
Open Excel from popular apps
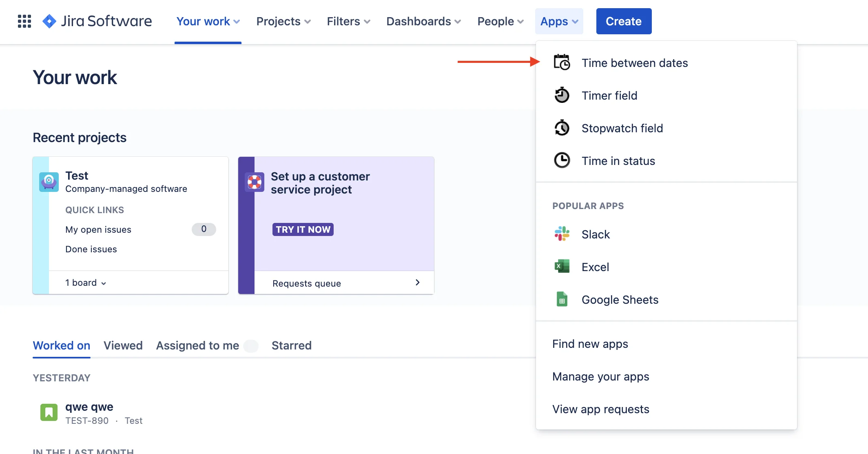point(666,267)
